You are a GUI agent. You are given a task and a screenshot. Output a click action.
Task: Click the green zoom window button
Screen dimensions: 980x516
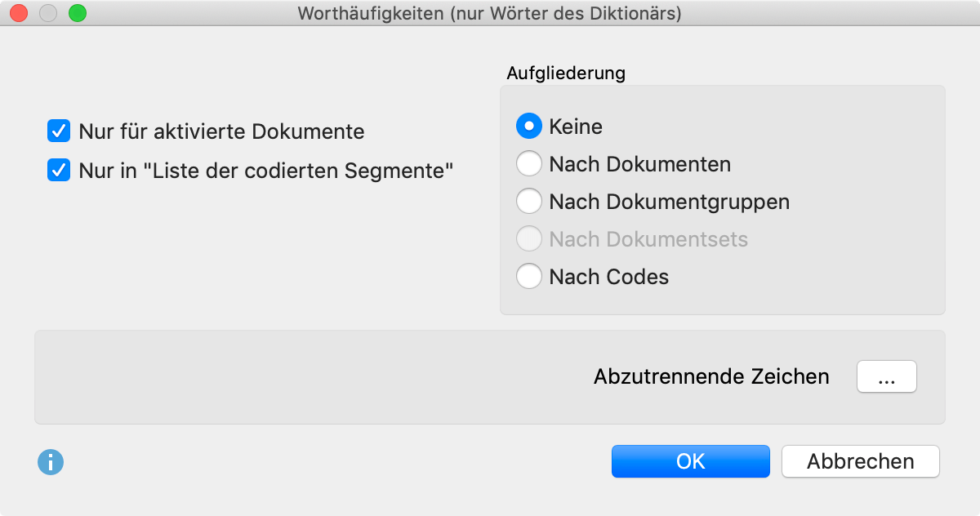click(78, 13)
